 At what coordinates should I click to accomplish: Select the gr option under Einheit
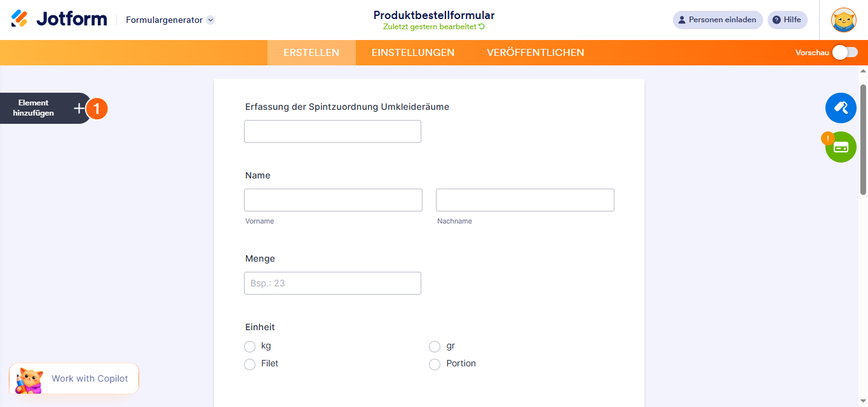(x=435, y=346)
